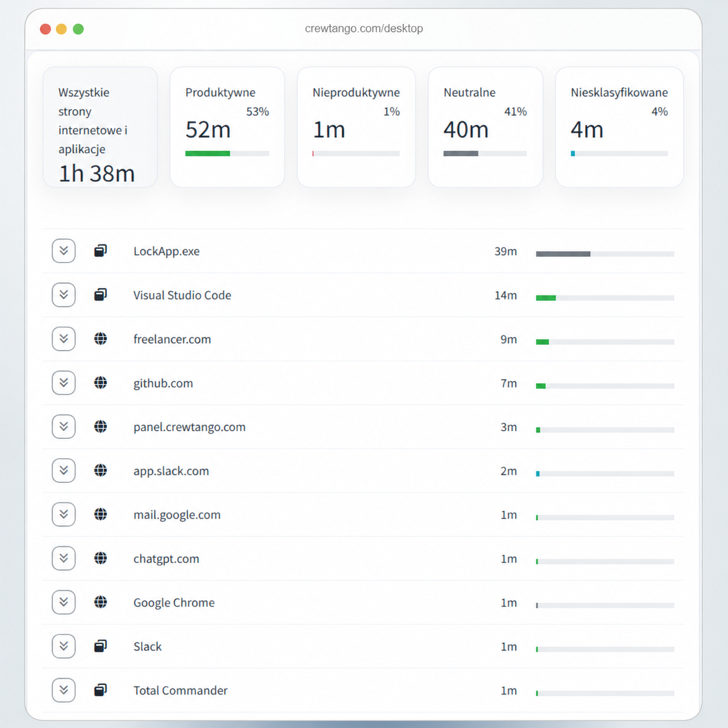Click the globe icon beside mail.google.com
728x728 pixels.
[100, 514]
